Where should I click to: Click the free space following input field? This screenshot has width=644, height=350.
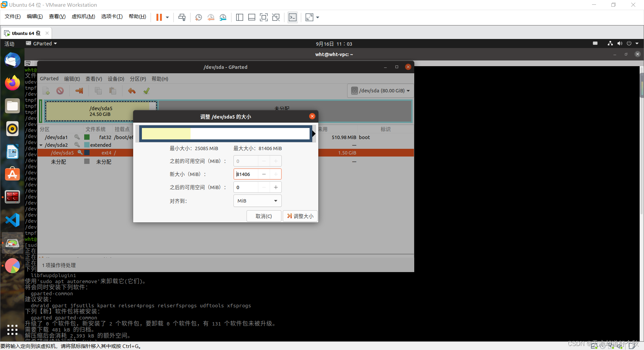point(246,187)
